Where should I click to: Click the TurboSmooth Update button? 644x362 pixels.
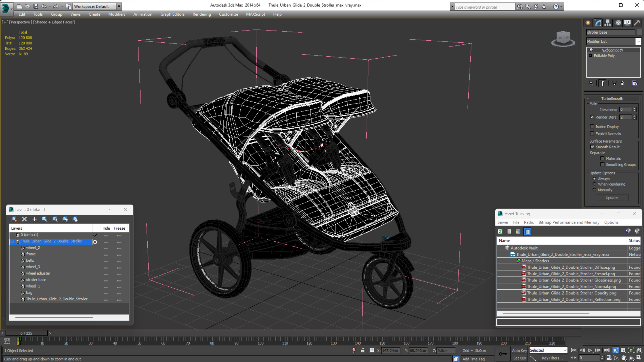(612, 198)
